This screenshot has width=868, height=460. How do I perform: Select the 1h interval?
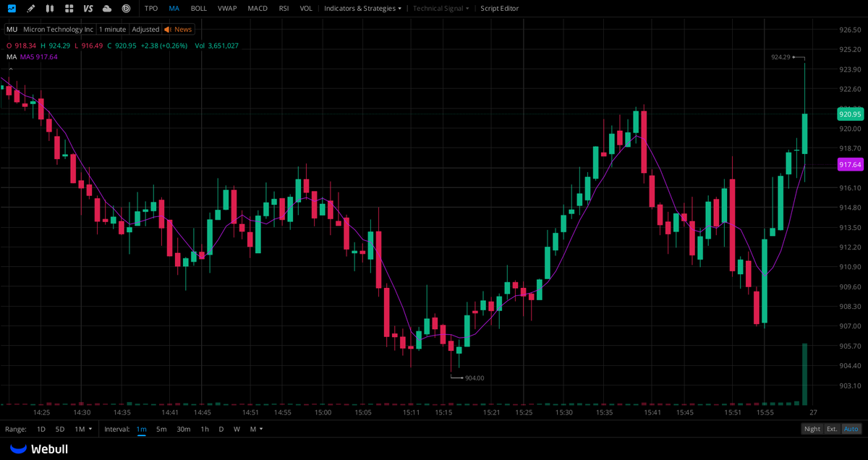tap(205, 429)
